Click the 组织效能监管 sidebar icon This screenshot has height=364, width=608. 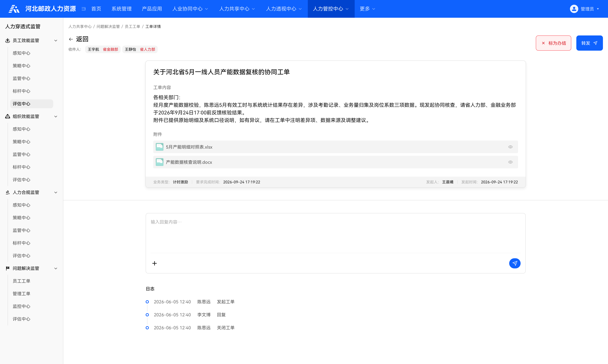8,116
